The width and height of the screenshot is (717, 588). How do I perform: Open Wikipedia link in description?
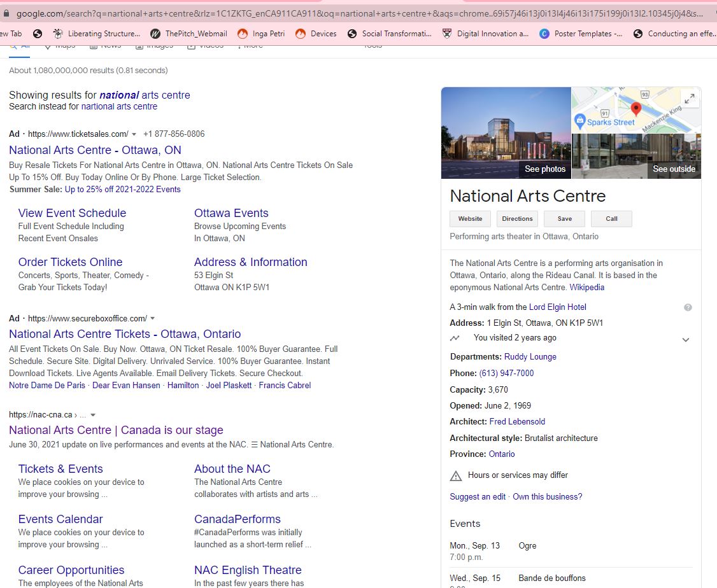[586, 288]
